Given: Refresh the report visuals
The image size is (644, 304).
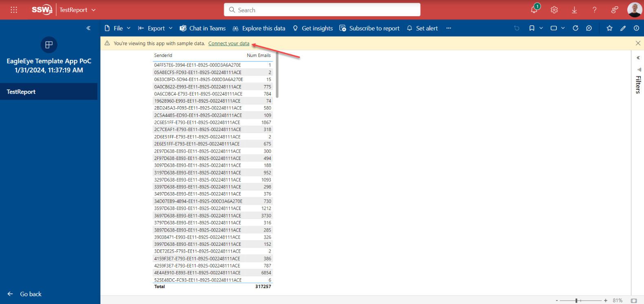Looking at the screenshot, I should pyautogui.click(x=575, y=28).
